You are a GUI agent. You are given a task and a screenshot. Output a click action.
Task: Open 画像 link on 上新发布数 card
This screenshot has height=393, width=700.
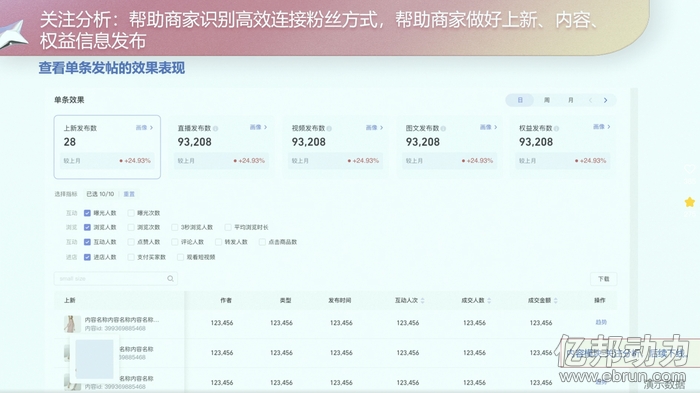pyautogui.click(x=144, y=128)
